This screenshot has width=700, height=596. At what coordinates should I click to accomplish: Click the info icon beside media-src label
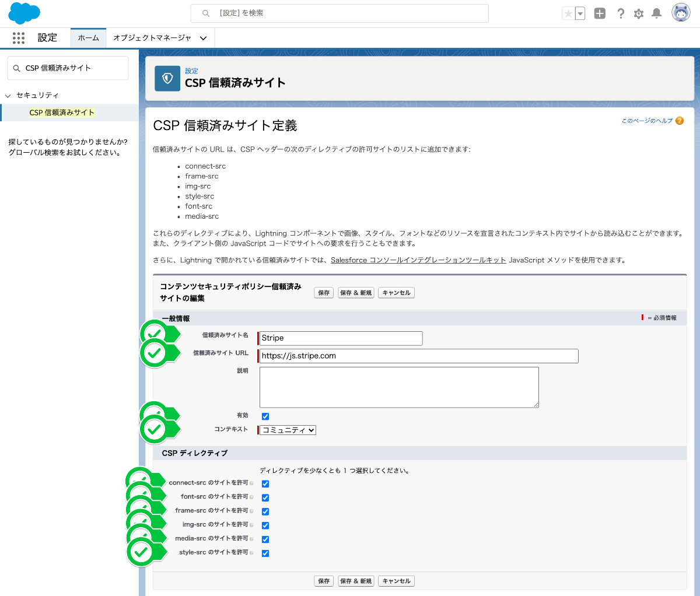(x=251, y=539)
